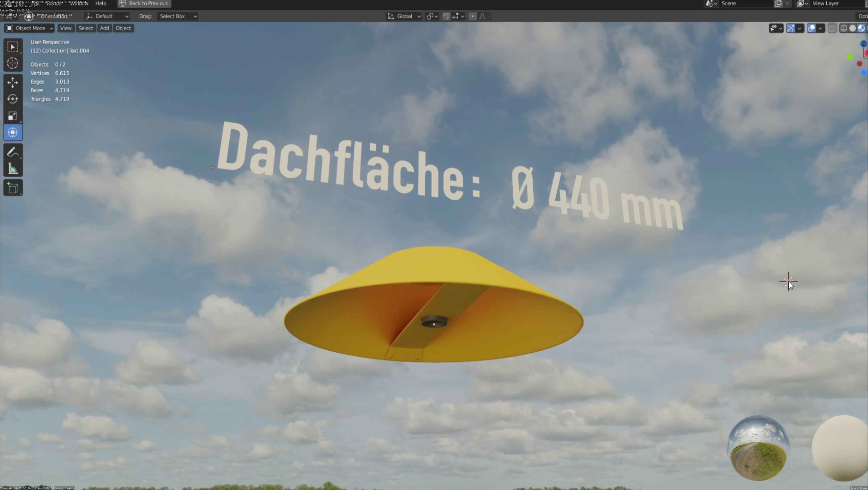Activate the 3D Cursor tool
This screenshot has height=490, width=868.
(13, 63)
